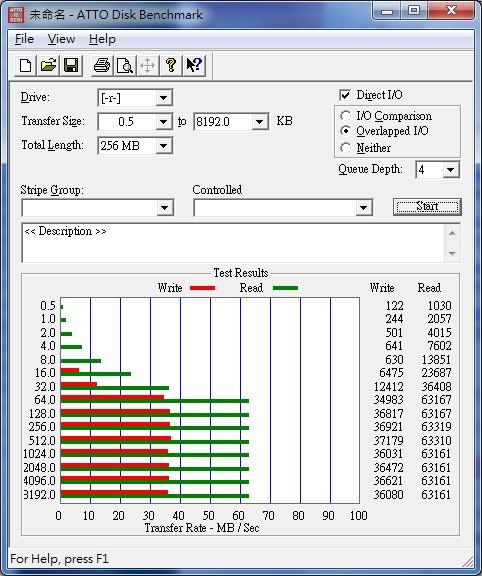
Task: Click the write value 122
Action: [x=395, y=306]
